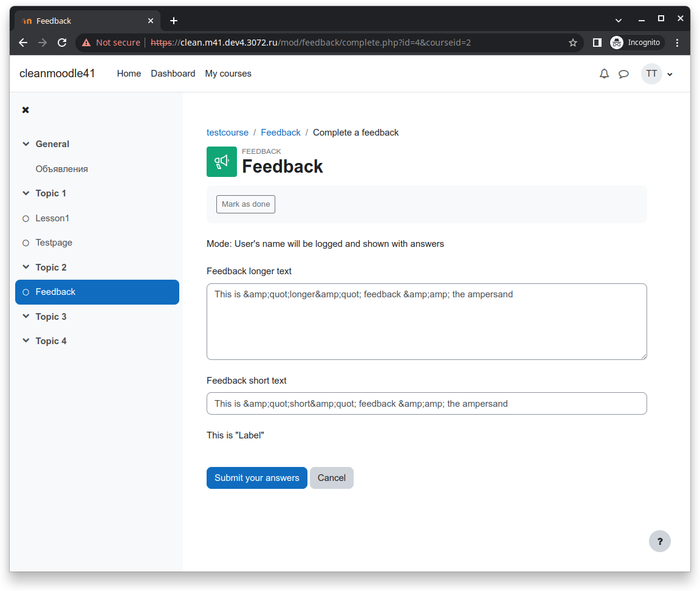This screenshot has height=591, width=700.
Task: Select the highlighted Feedback sidebar item
Action: (97, 292)
